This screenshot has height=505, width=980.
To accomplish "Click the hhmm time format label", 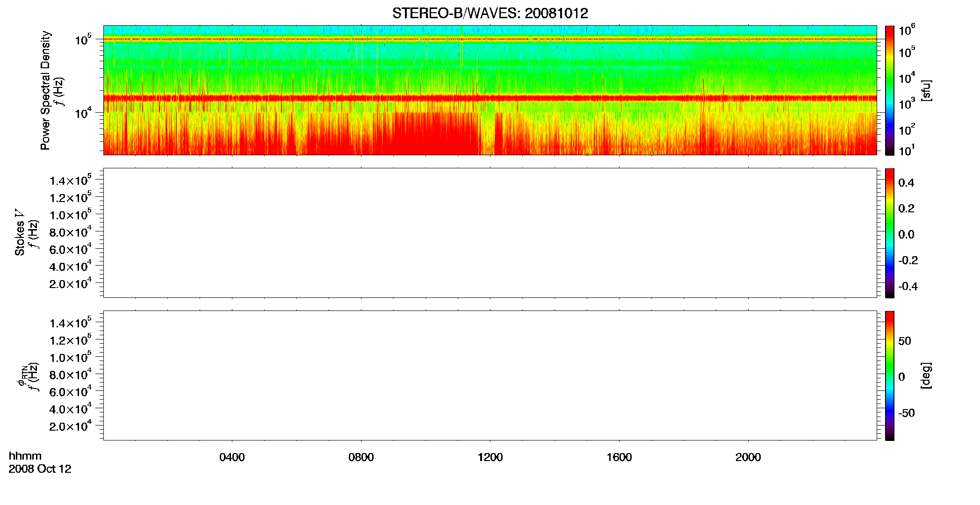I will pyautogui.click(x=25, y=456).
